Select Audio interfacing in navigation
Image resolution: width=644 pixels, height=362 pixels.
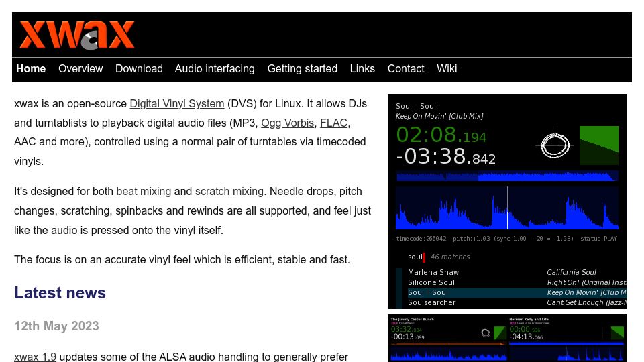click(x=215, y=68)
